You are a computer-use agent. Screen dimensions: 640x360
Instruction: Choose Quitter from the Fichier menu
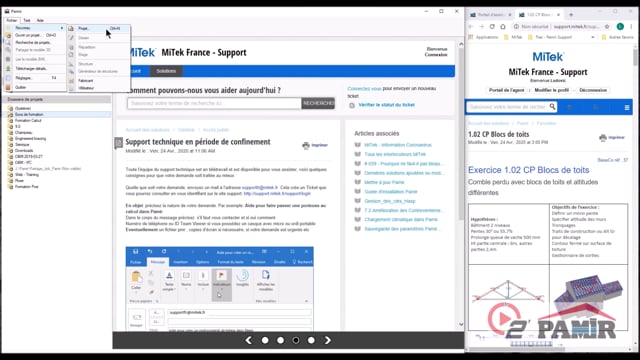point(36,87)
